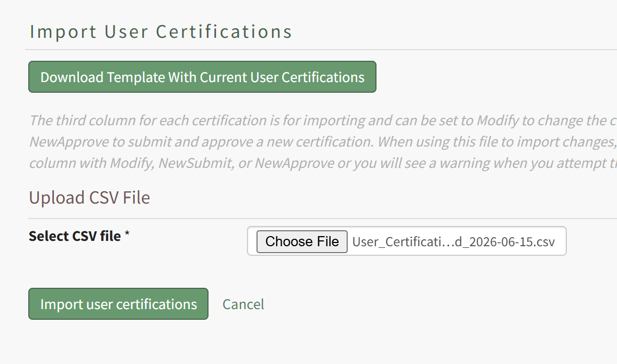Submit with Import user certifications button
Image resolution: width=617 pixels, height=364 pixels.
pyautogui.click(x=118, y=304)
